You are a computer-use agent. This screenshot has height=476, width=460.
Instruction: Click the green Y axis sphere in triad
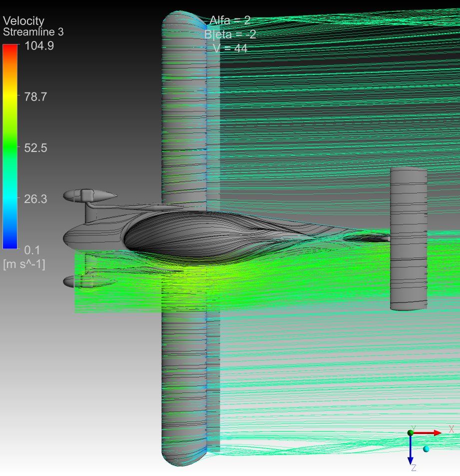tap(411, 432)
